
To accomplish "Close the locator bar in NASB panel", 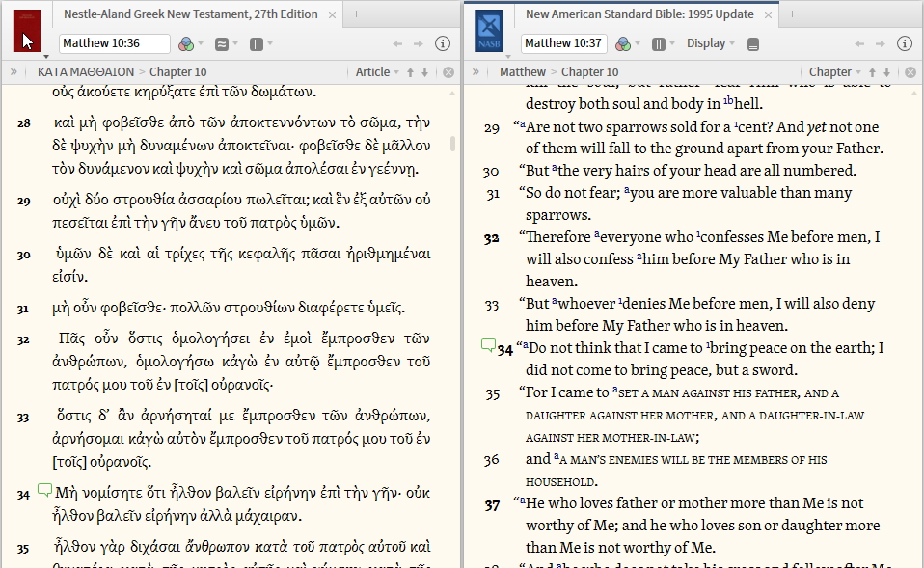I will 910,72.
